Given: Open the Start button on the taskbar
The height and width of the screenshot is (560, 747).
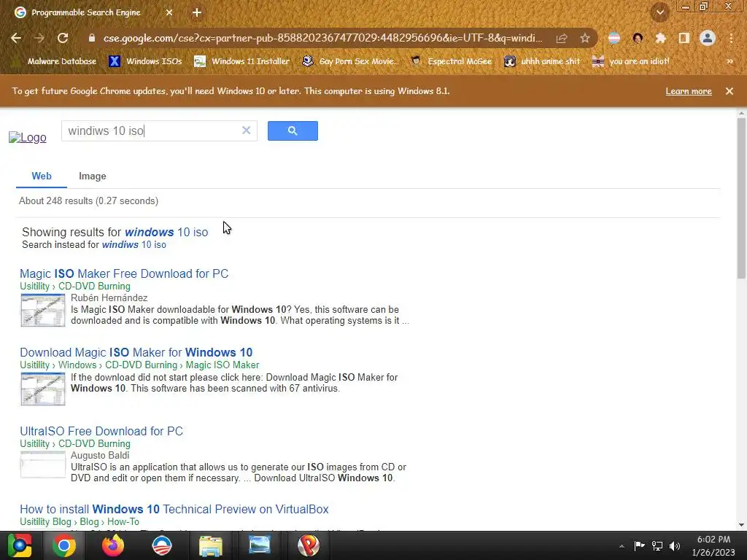Looking at the screenshot, I should 19,545.
